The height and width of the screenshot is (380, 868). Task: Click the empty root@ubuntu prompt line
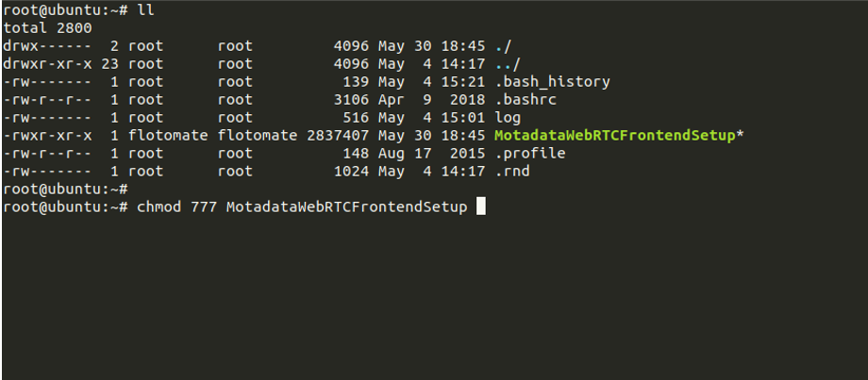click(x=65, y=190)
